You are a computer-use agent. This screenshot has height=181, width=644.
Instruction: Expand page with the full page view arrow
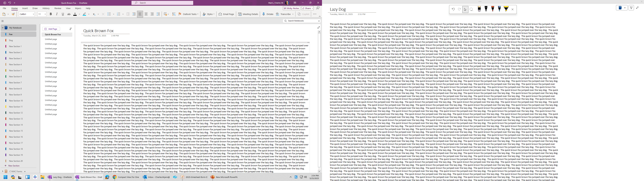(318, 28)
